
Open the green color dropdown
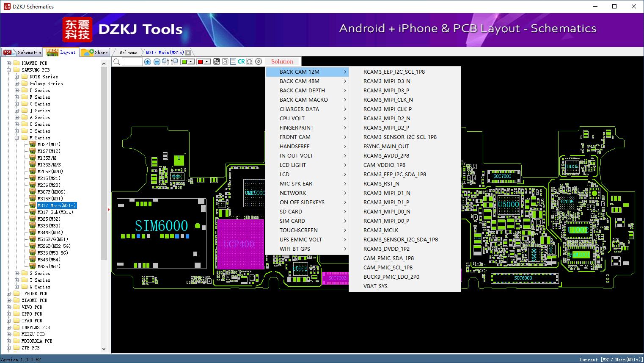[191, 62]
